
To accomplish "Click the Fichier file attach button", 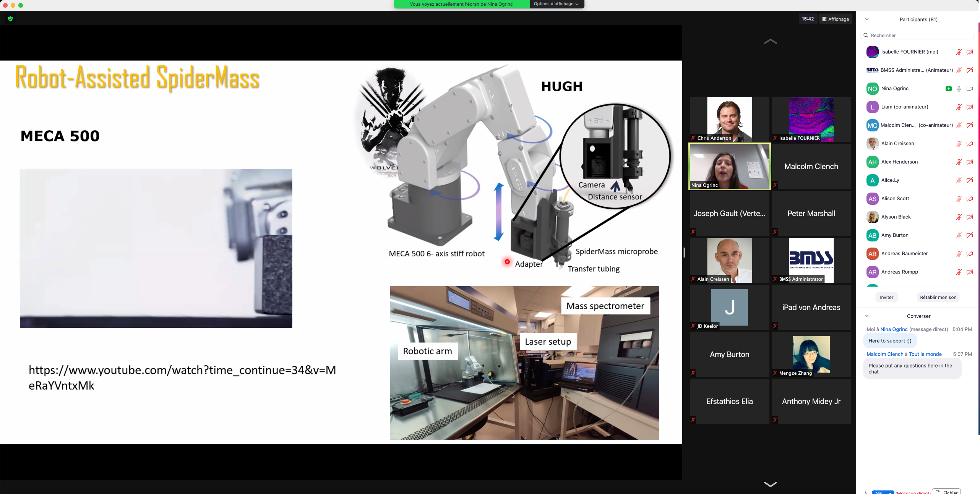I will (946, 492).
